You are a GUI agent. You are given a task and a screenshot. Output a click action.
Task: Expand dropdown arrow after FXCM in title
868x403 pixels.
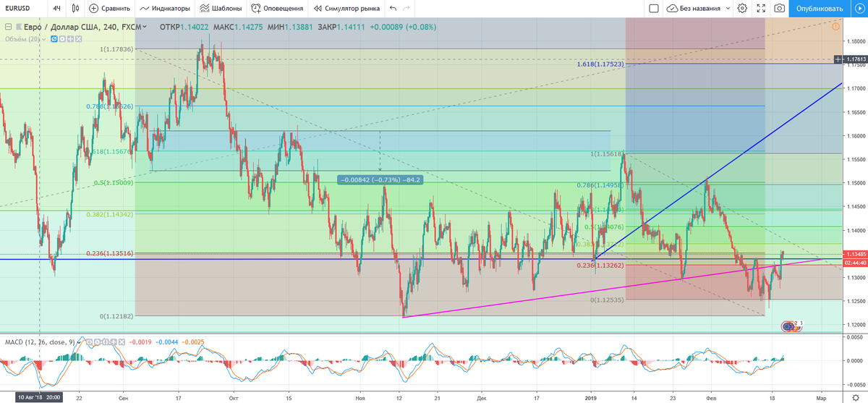tap(145, 27)
